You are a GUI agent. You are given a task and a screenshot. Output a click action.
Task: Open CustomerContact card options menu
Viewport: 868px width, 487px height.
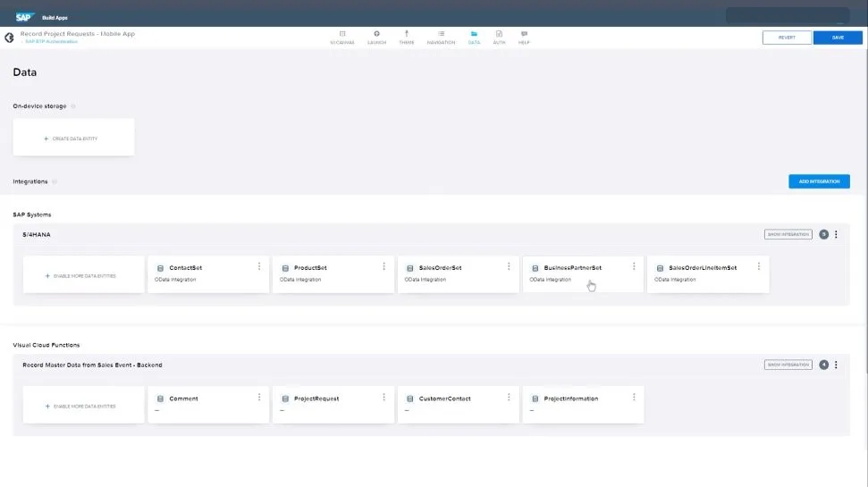pos(509,398)
